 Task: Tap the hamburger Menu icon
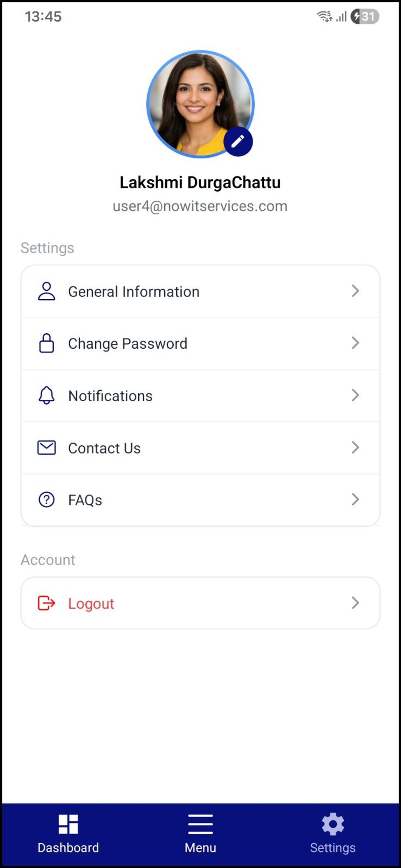[200, 824]
